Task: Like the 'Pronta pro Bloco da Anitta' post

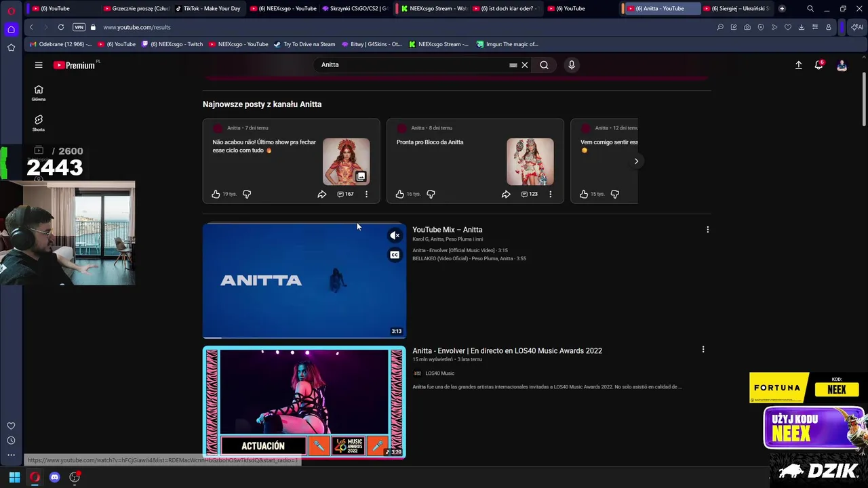Action: 399,194
